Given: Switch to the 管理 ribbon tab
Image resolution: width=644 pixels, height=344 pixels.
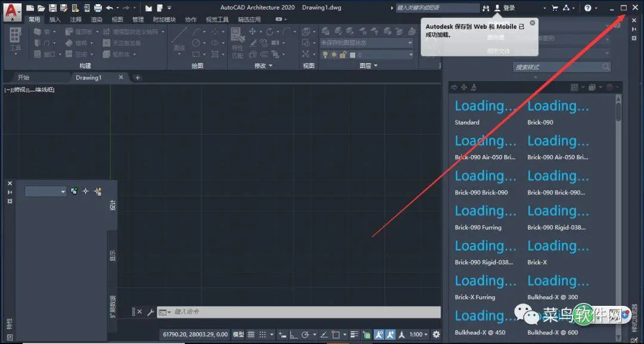Looking at the screenshot, I should [138, 19].
